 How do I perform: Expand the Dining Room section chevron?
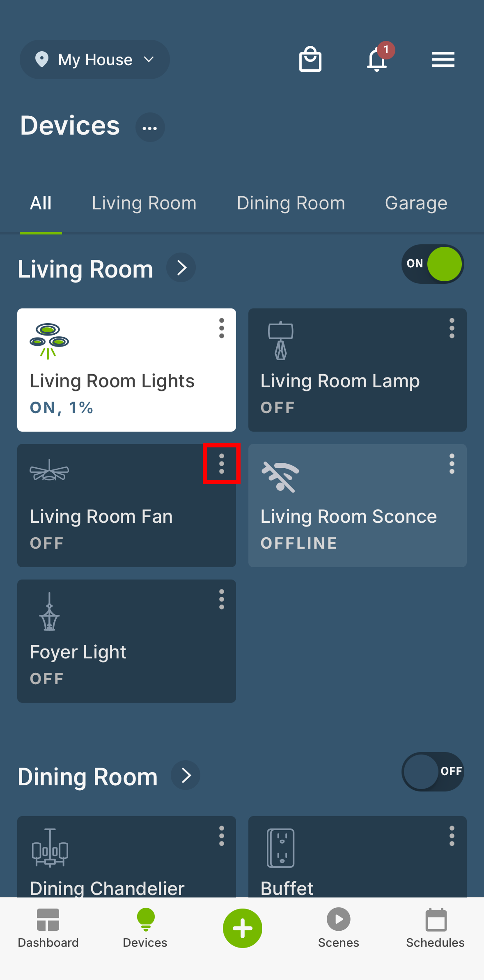(x=186, y=775)
